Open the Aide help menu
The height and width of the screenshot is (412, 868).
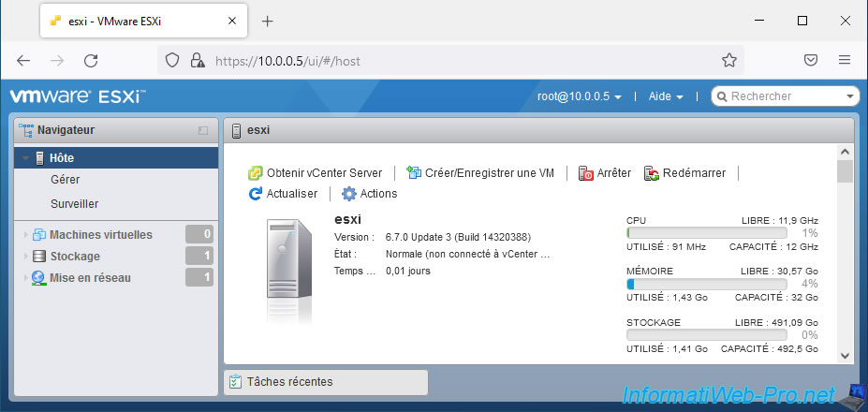pos(666,96)
